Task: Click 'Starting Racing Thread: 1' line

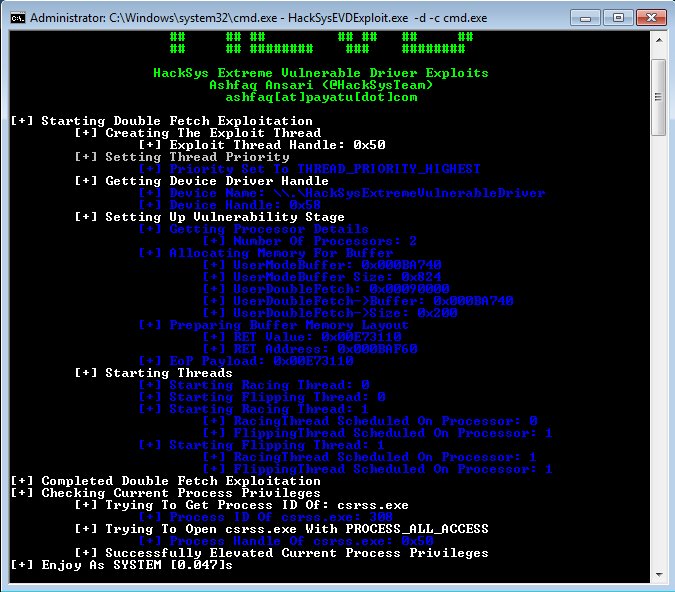Action: click(x=254, y=409)
